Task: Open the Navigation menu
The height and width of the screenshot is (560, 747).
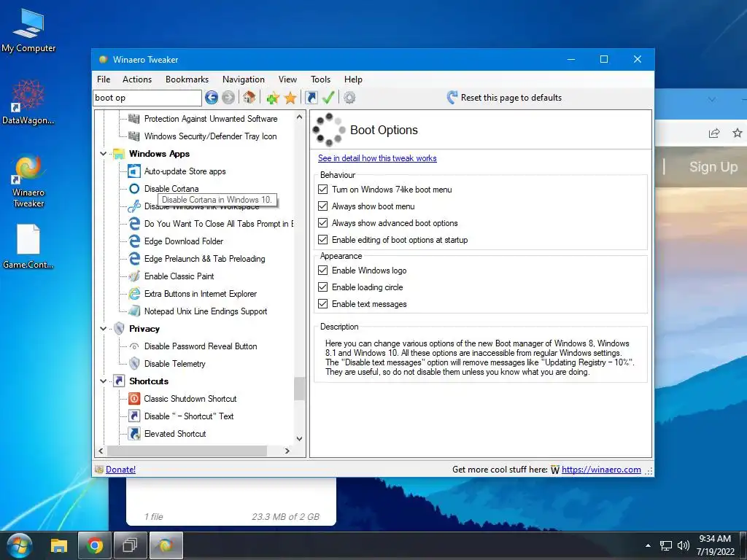Action: pos(244,79)
